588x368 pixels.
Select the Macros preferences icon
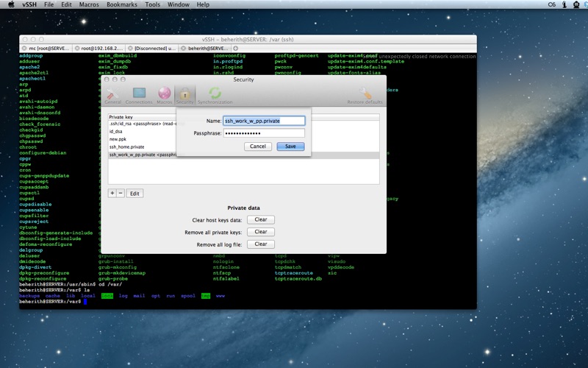164,94
